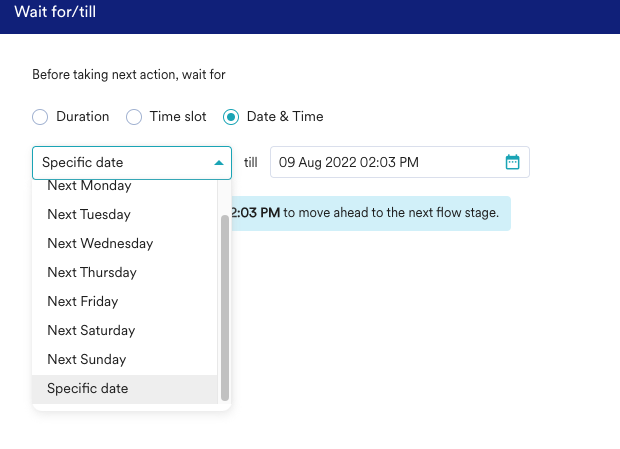The height and width of the screenshot is (449, 620).
Task: Choose the Next Saturday entry
Action: (x=91, y=330)
